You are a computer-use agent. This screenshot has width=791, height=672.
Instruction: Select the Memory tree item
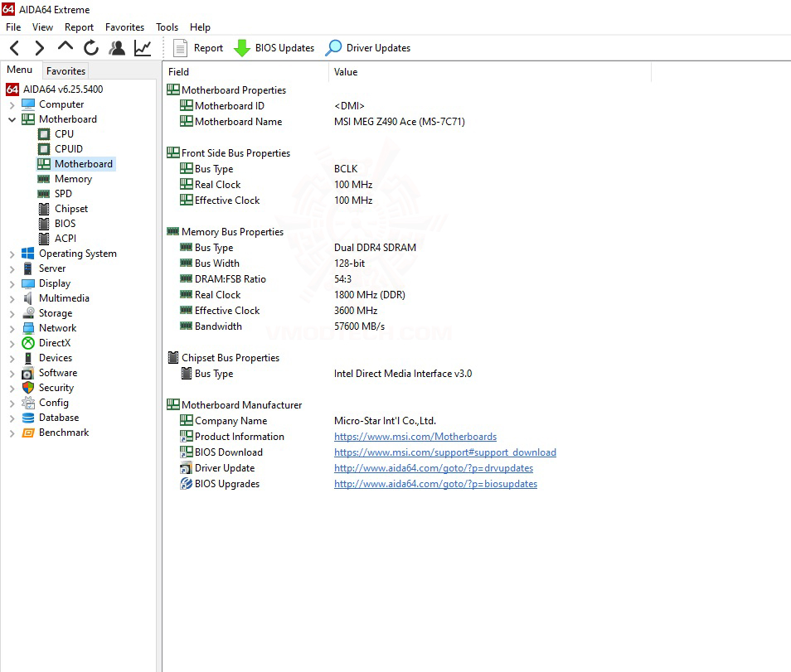point(73,179)
